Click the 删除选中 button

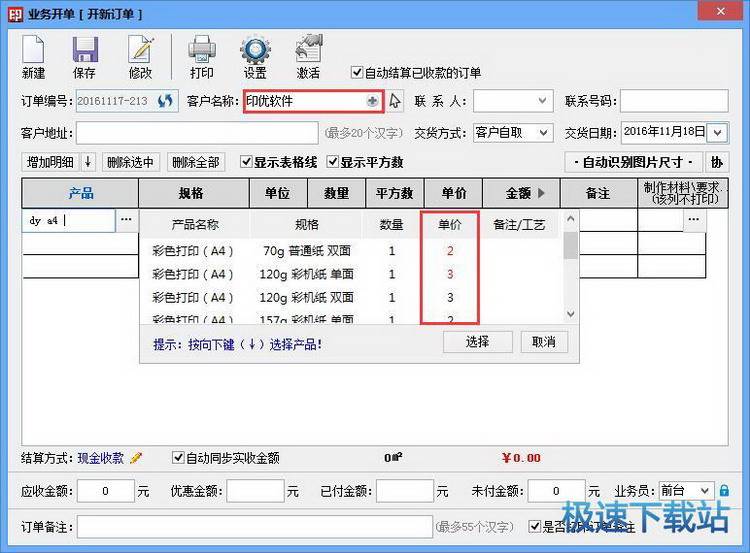pos(131,162)
